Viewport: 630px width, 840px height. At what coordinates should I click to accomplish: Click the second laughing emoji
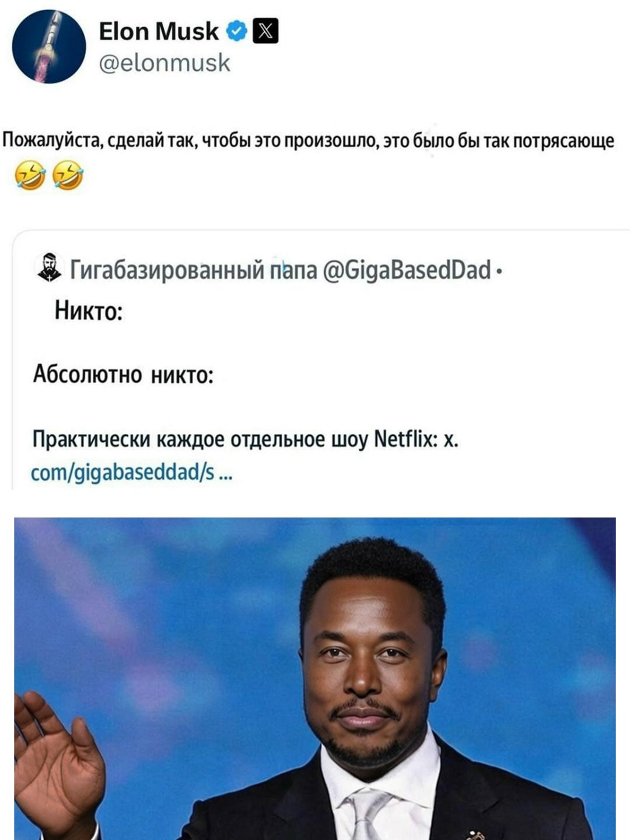pos(68,176)
